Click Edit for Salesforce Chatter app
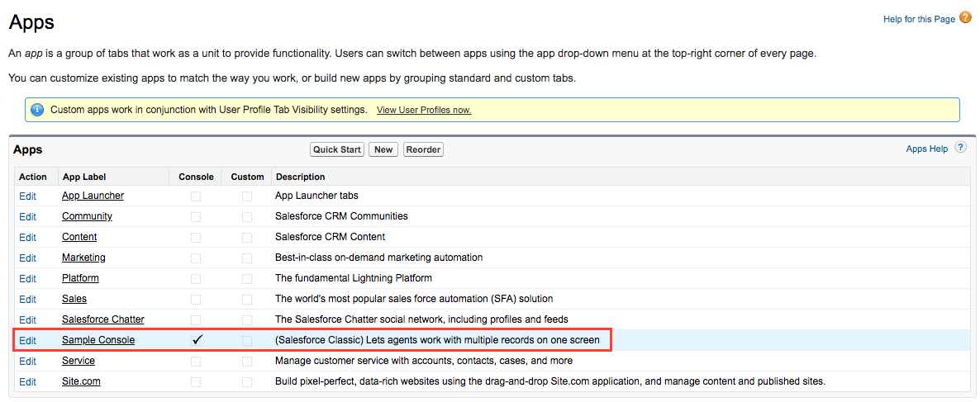This screenshot has height=402, width=980. pyautogui.click(x=27, y=319)
